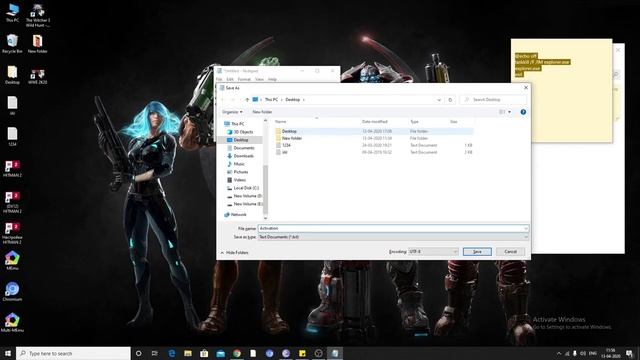The width and height of the screenshot is (640, 360).
Task: Open Task View on taskbar
Action: pos(155,353)
